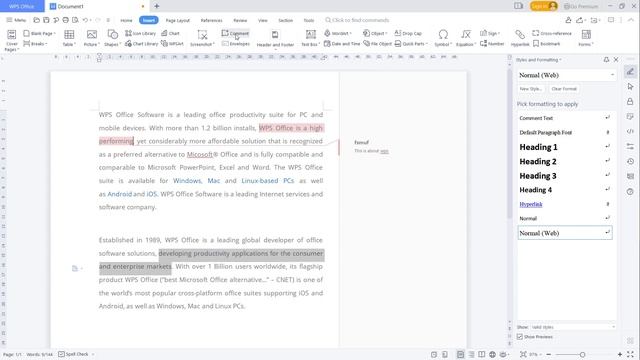Open the Icon Library

click(x=140, y=33)
